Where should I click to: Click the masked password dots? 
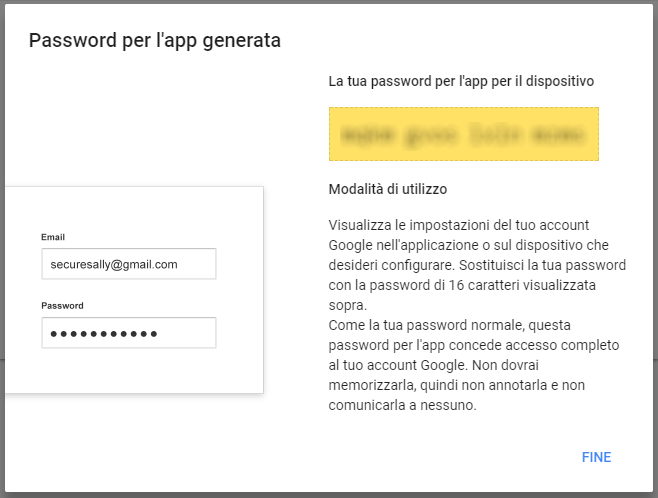[x=104, y=334]
